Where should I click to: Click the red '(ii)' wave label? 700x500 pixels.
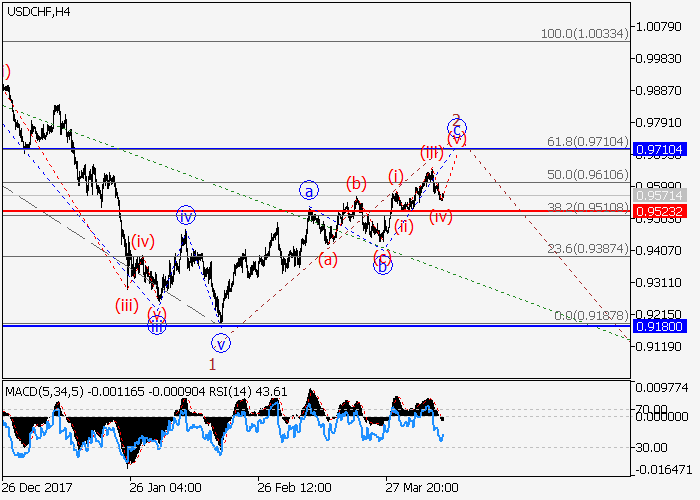point(404,226)
